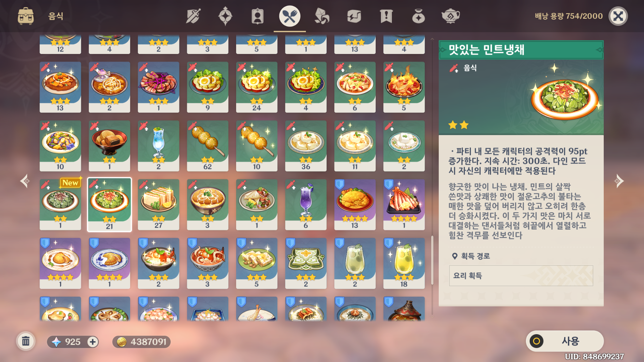Open the Materials inventory tab
644x362 pixels.
(322, 16)
